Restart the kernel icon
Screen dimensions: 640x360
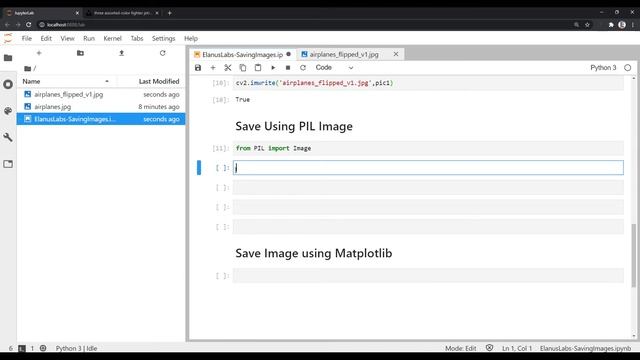point(303,68)
